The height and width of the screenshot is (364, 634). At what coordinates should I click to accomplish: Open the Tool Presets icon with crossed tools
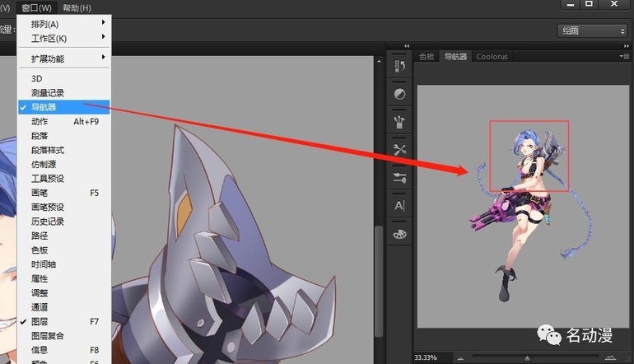click(x=400, y=150)
